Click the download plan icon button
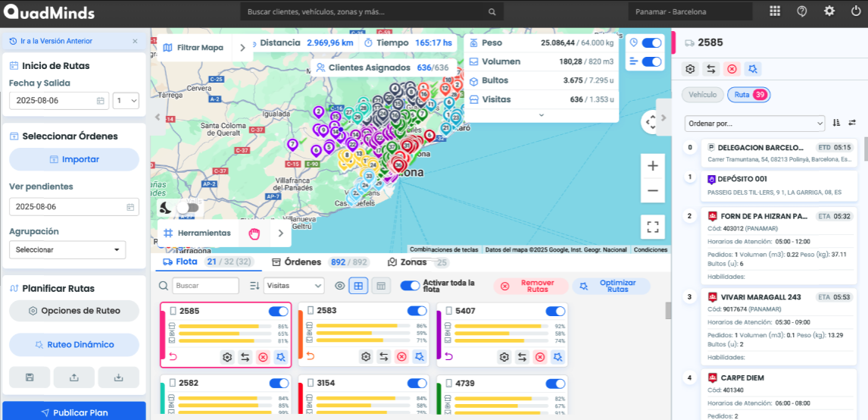Image resolution: width=868 pixels, height=420 pixels. point(118,378)
